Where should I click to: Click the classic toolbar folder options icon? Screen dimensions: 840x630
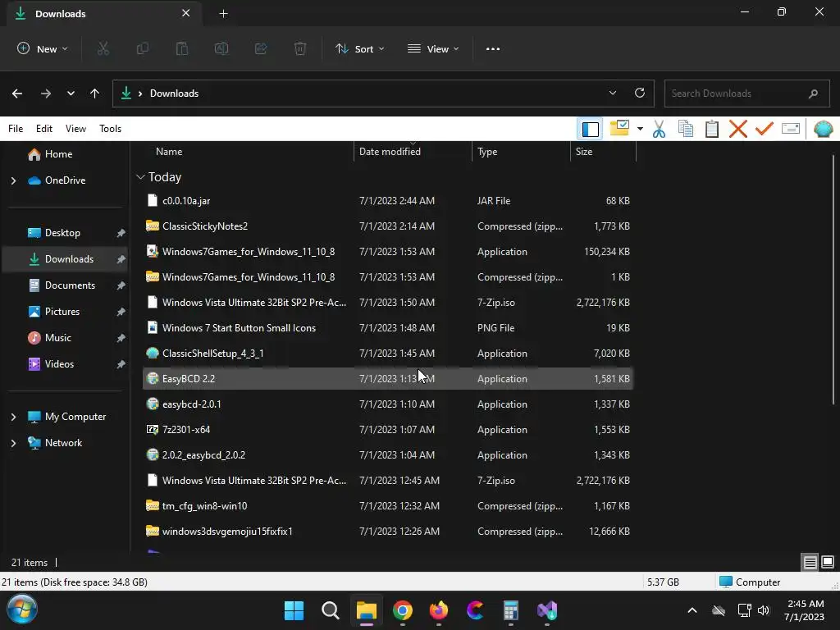(x=619, y=129)
